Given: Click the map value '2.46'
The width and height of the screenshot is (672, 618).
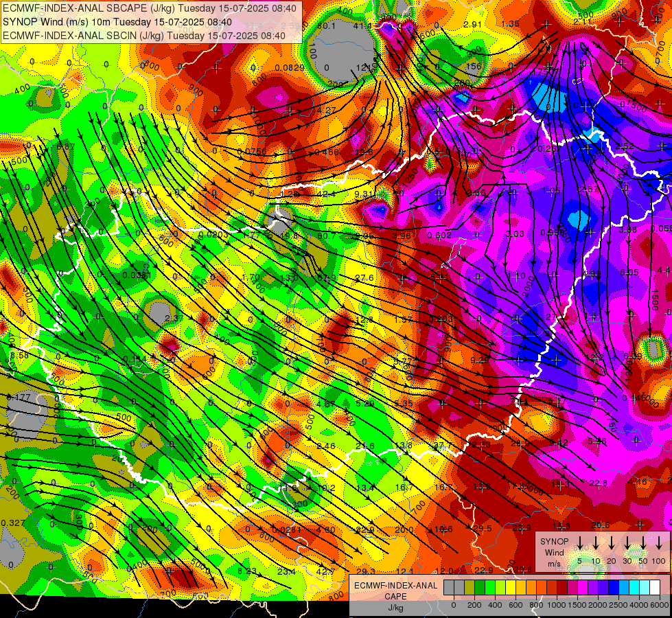Looking at the screenshot, I should coord(326,446).
